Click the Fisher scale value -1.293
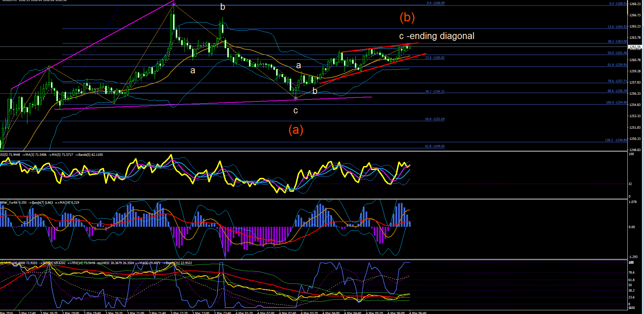Image resolution: width=644 pixels, height=314 pixels. 633,257
